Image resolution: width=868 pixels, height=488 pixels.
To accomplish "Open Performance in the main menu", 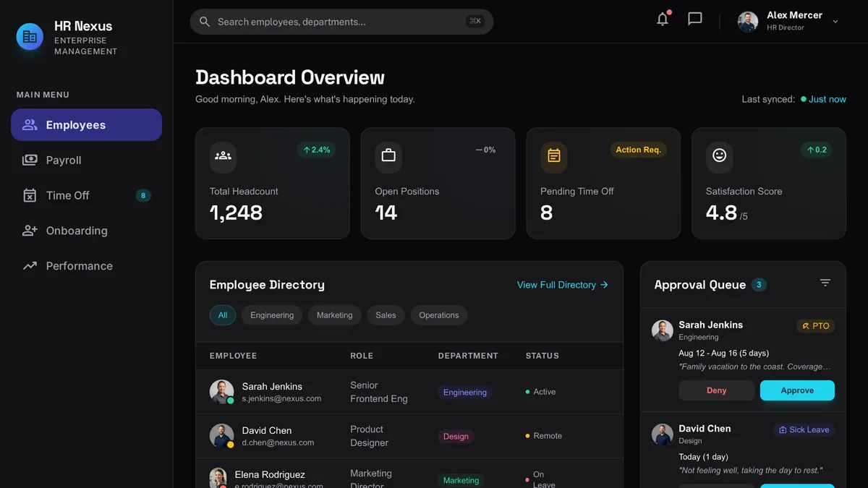I will click(x=86, y=266).
